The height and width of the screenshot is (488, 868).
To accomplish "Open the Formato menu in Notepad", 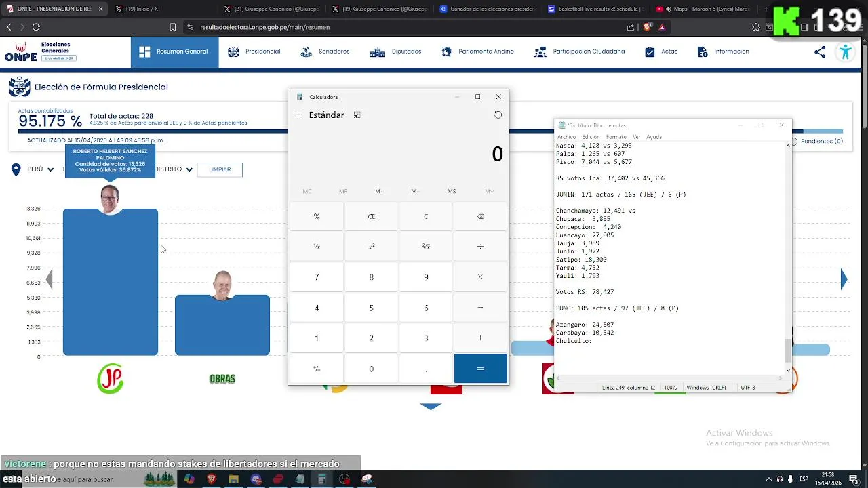I will click(616, 137).
